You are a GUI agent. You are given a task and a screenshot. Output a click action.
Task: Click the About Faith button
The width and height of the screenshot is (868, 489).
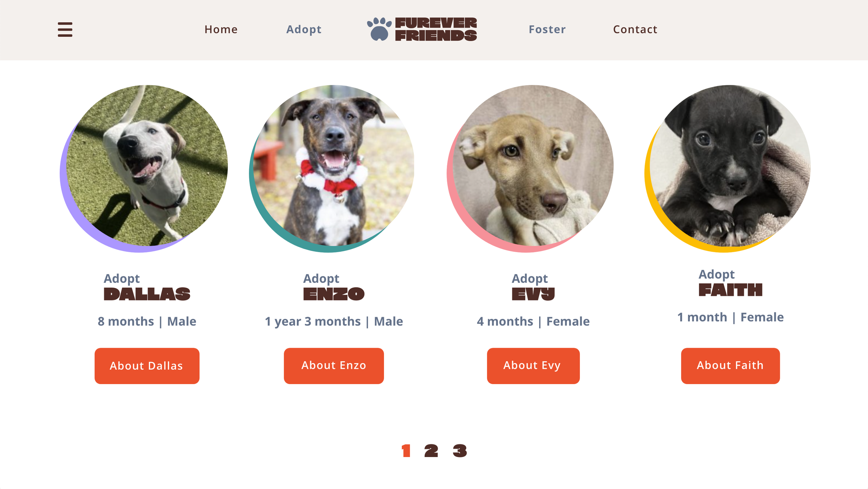pos(730,366)
